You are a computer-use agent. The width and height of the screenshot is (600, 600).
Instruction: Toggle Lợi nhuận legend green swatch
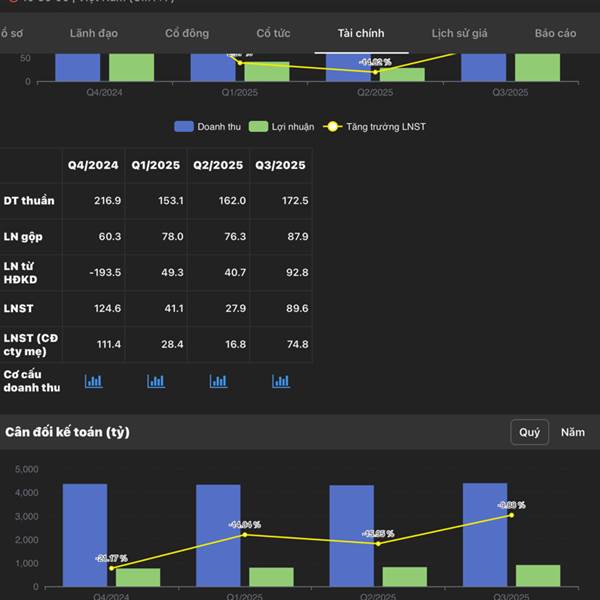(x=258, y=127)
